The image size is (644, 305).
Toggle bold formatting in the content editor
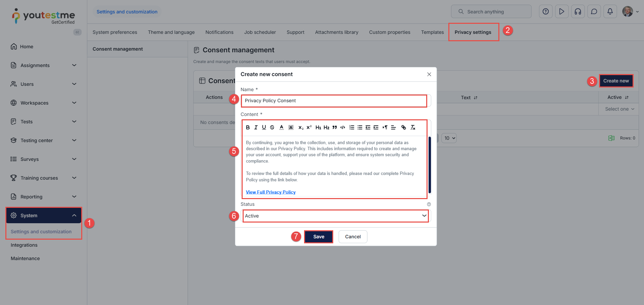pos(248,127)
